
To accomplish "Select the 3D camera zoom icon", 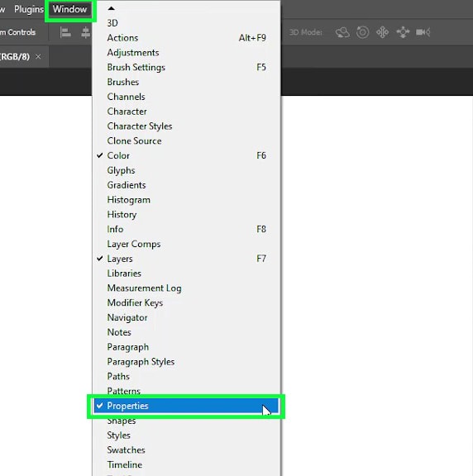I will coord(423,32).
